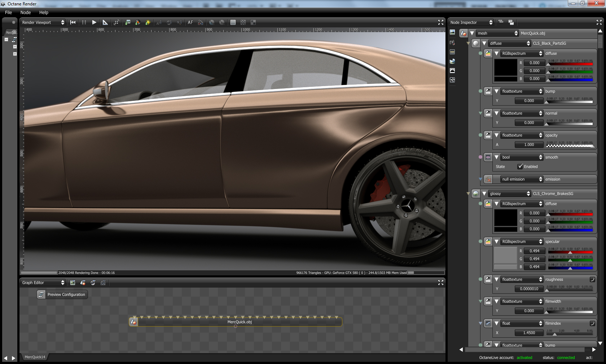The height and width of the screenshot is (364, 606).
Task: Click the Preview Configuration node button
Action: [x=62, y=294]
